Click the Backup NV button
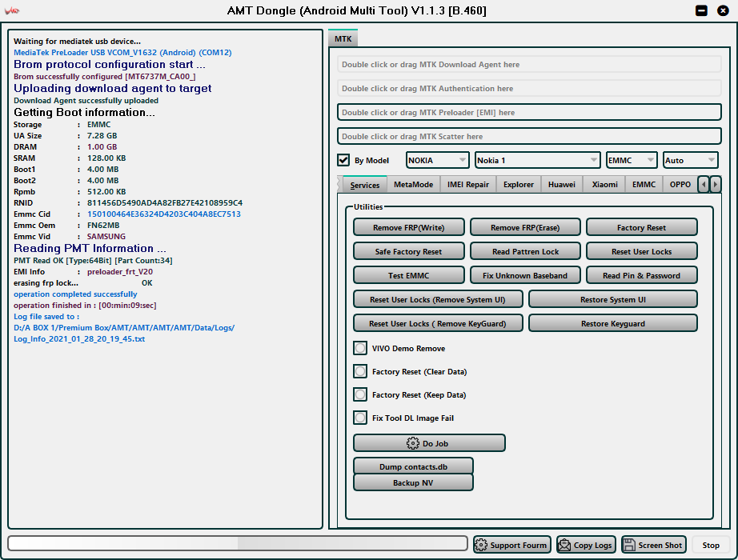Screen dimensions: 738x560 click(413, 482)
